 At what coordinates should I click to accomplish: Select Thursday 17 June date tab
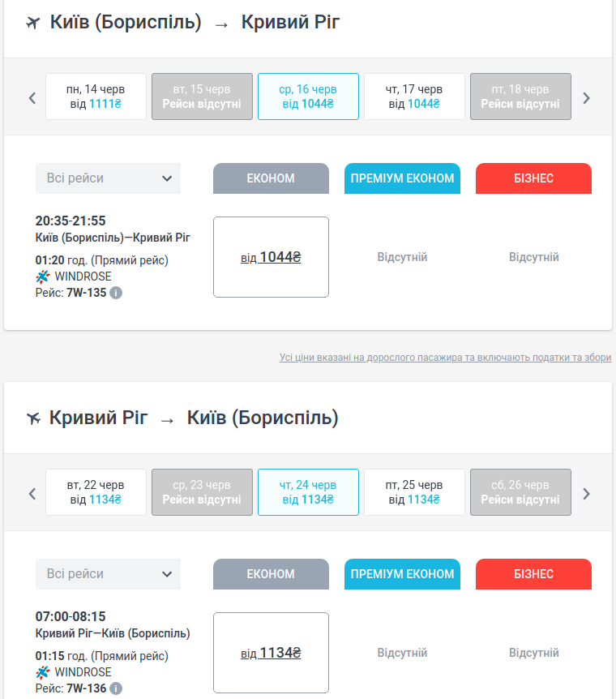(414, 96)
